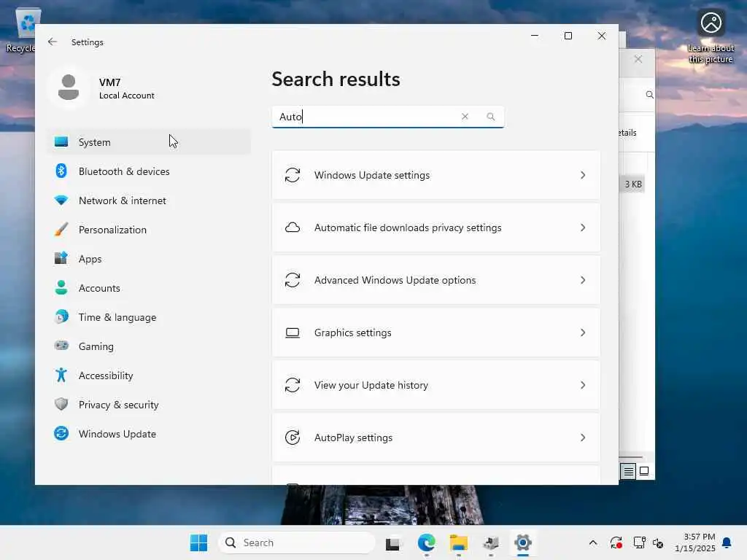
Task: Open the Windows Start menu
Action: point(198,542)
